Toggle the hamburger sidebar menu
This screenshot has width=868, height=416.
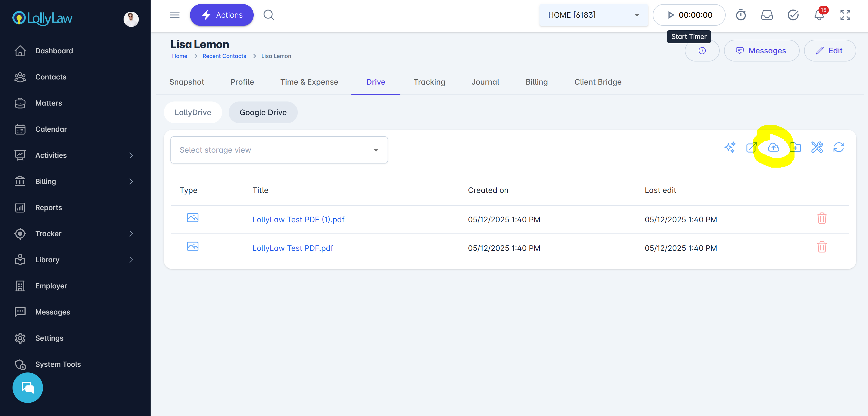[x=174, y=15]
